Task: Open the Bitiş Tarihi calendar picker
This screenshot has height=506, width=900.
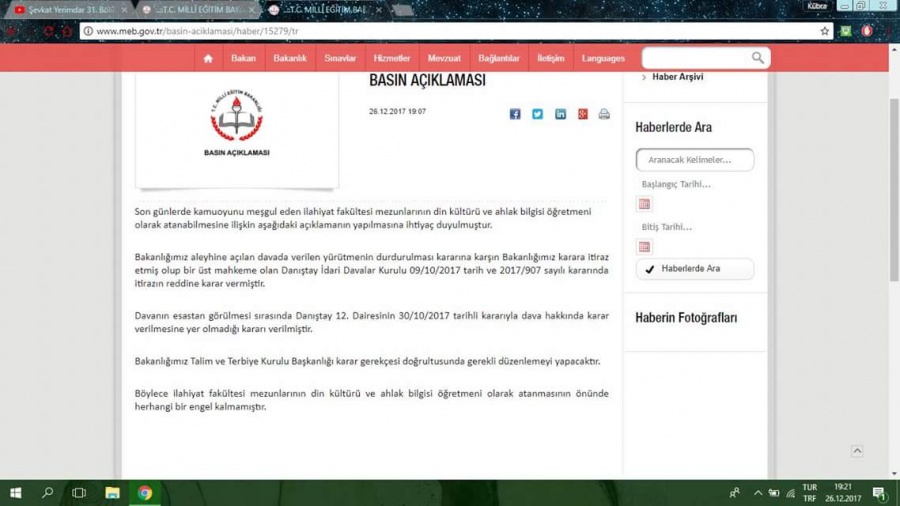Action: (644, 246)
